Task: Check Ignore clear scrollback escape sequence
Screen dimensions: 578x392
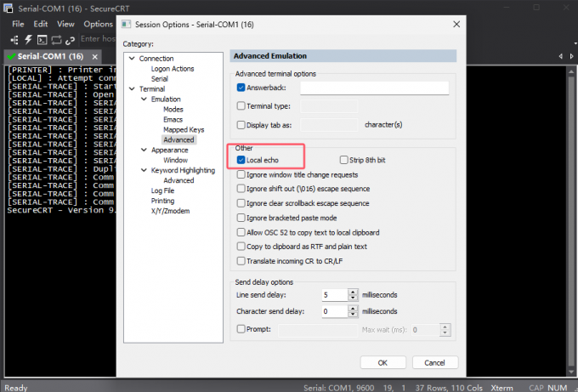Action: tap(241, 203)
